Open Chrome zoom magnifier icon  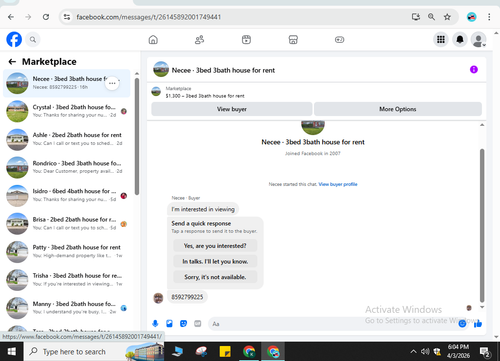click(431, 17)
